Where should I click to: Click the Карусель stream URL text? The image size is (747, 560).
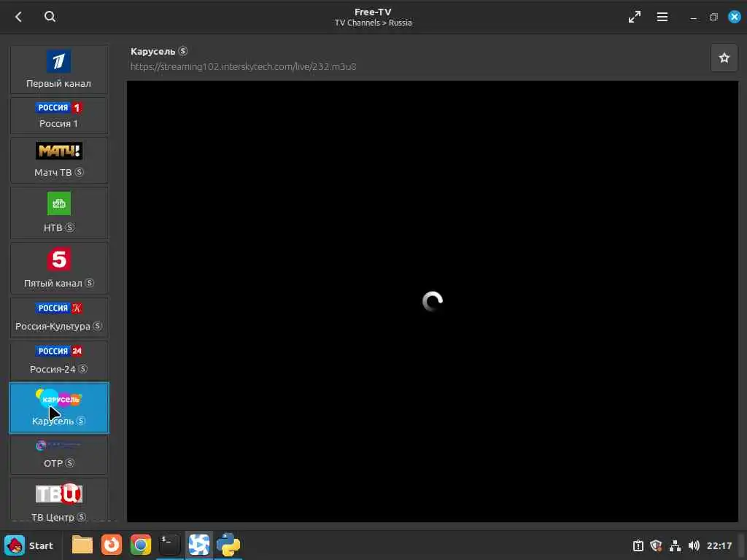click(244, 66)
